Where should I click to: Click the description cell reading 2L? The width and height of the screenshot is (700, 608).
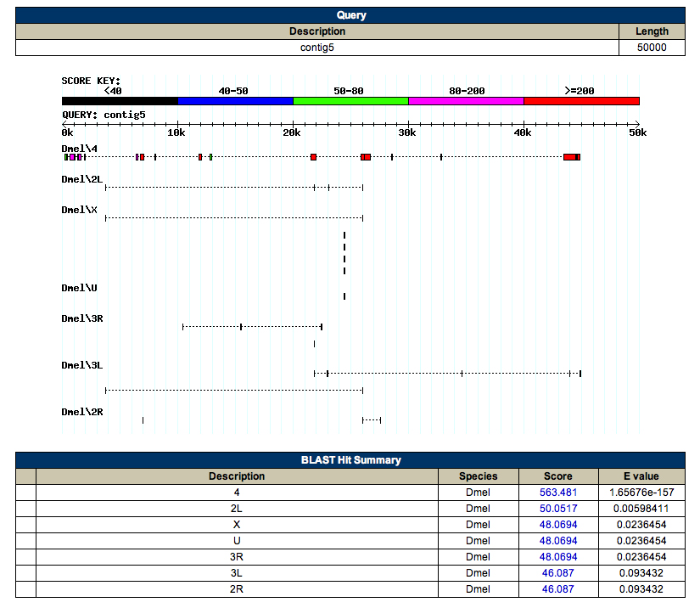(x=237, y=509)
